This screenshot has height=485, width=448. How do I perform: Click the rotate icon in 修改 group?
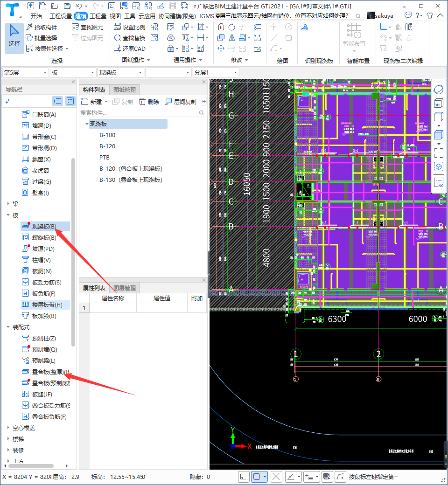pos(231,27)
